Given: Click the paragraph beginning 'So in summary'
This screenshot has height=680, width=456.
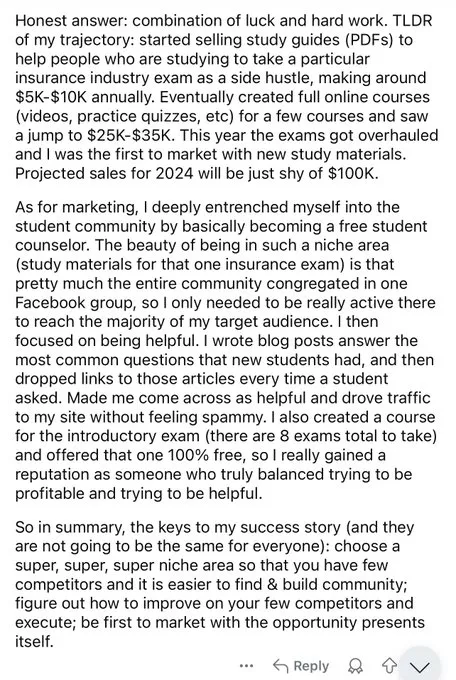Looking at the screenshot, I should click(220, 584).
